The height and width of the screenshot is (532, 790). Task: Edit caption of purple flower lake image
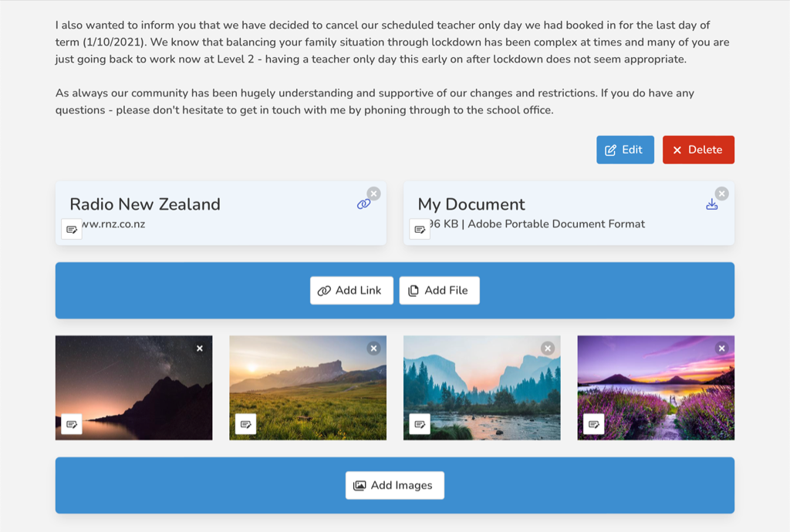594,424
